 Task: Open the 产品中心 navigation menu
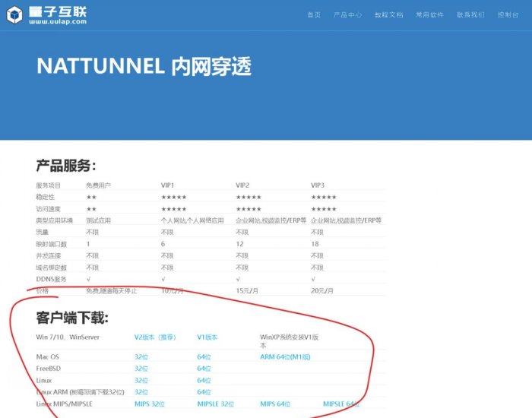click(x=348, y=15)
